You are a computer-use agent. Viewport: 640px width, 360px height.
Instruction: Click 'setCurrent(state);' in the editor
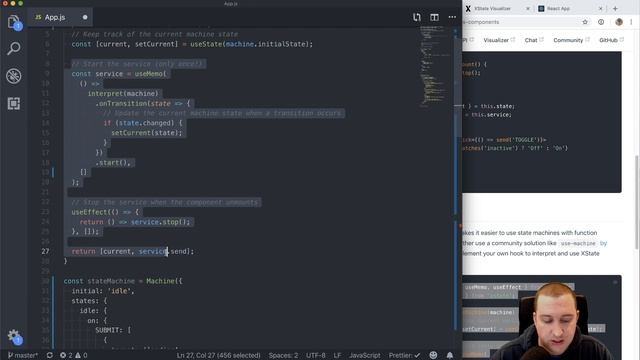(x=147, y=133)
